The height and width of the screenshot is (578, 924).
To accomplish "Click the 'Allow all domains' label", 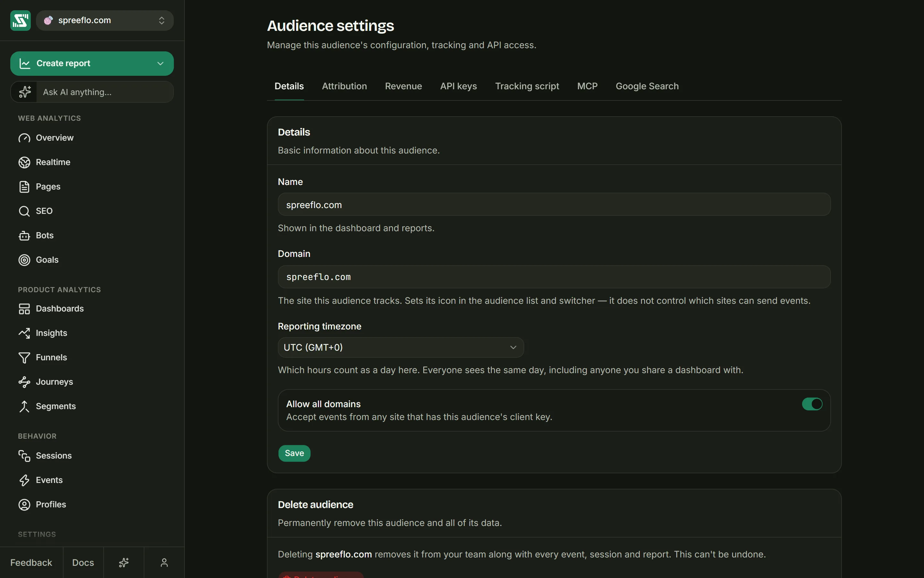I will point(323,404).
